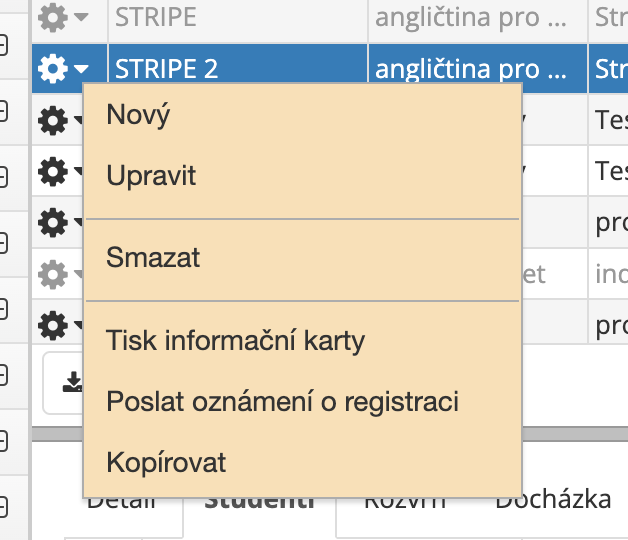Viewport: 628px width, 540px height.
Task: Click the gear icon in the first pro row
Action: pyautogui.click(x=52, y=223)
